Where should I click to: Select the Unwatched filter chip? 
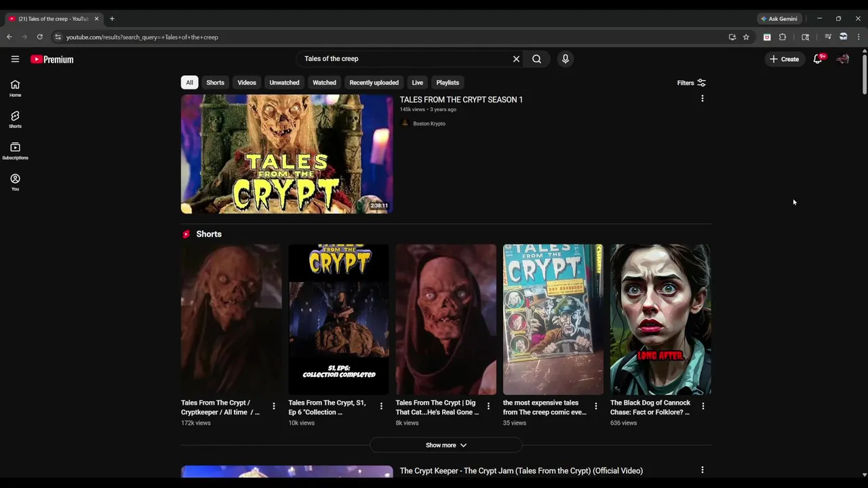point(284,83)
